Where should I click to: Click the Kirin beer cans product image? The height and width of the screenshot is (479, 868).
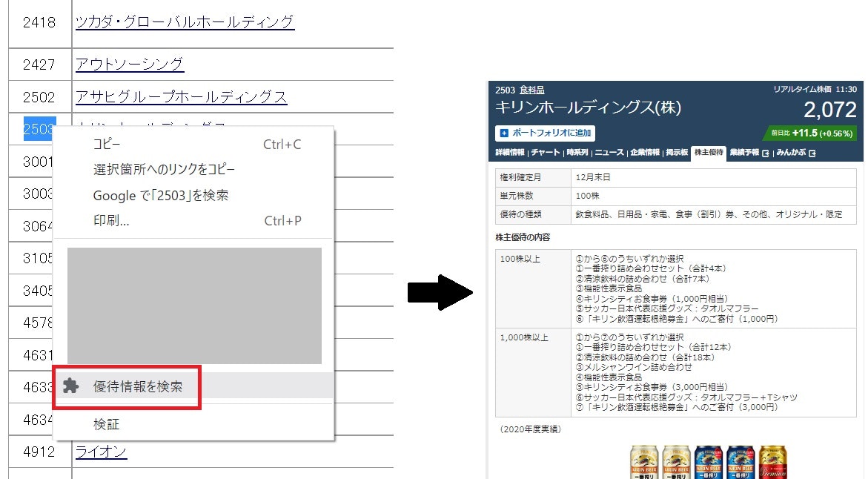(x=709, y=461)
